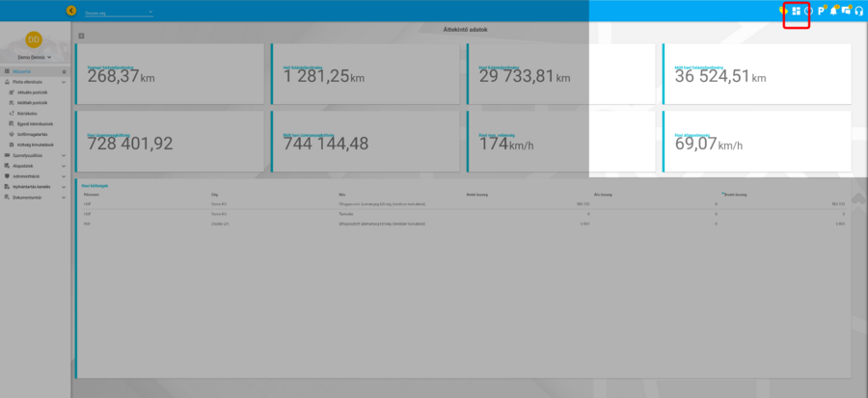Go to Költség kimutatások

tap(36, 144)
